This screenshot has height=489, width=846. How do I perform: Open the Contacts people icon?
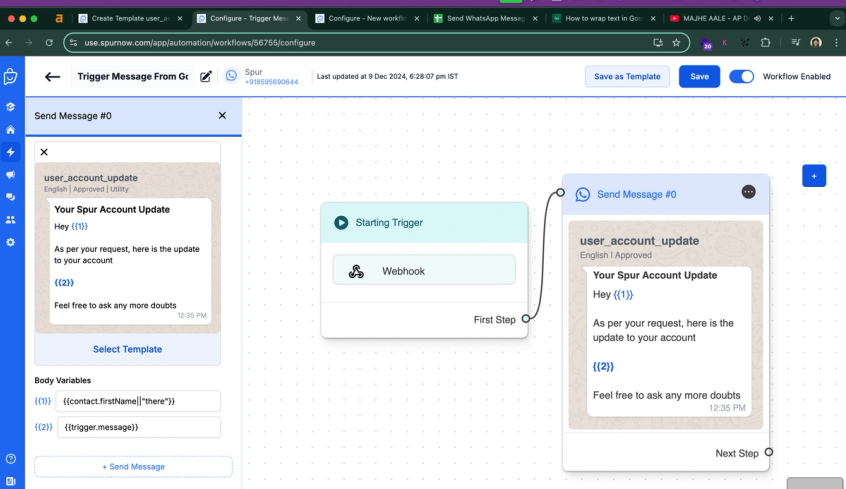pos(10,220)
